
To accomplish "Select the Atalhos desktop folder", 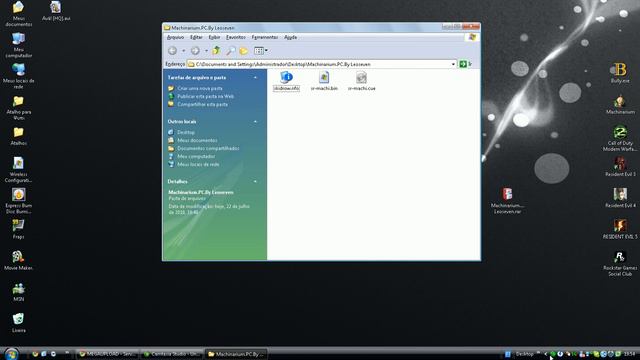I will pos(18,136).
